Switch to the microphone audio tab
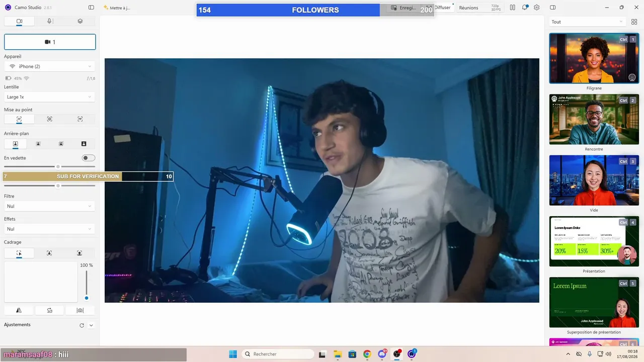The height and width of the screenshot is (362, 644). (49, 21)
